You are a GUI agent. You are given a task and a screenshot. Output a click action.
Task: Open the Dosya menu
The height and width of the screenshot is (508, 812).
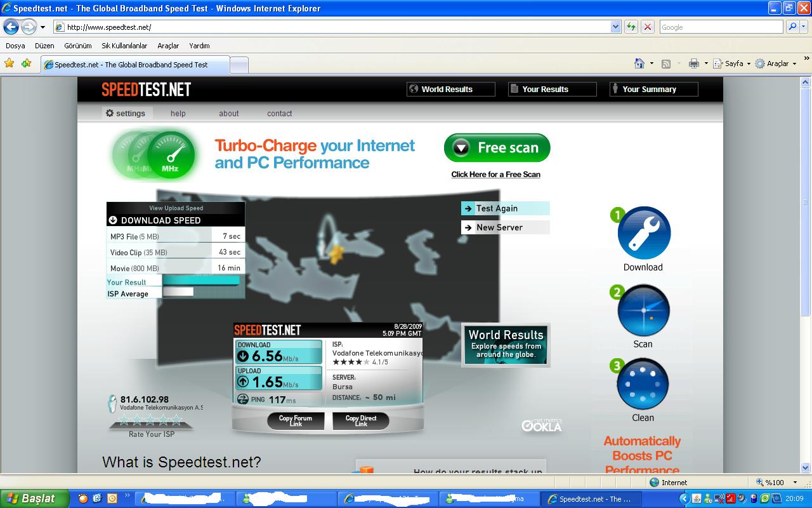pyautogui.click(x=15, y=46)
